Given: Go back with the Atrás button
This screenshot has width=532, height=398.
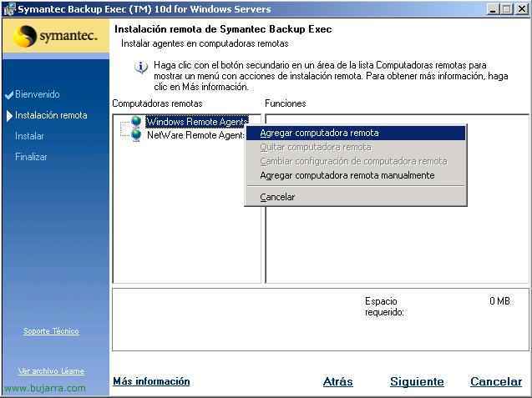Looking at the screenshot, I should [x=337, y=381].
